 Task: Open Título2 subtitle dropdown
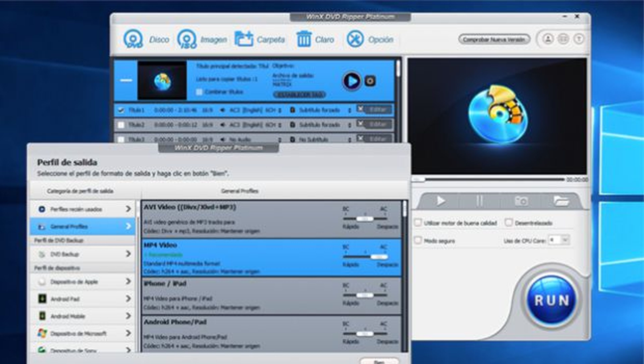point(350,125)
